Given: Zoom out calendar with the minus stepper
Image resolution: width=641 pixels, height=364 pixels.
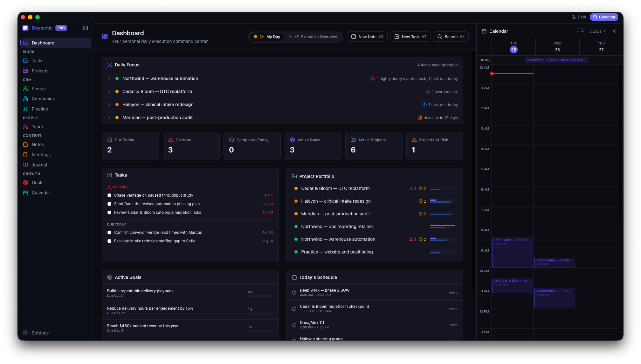Looking at the screenshot, I should [577, 31].
